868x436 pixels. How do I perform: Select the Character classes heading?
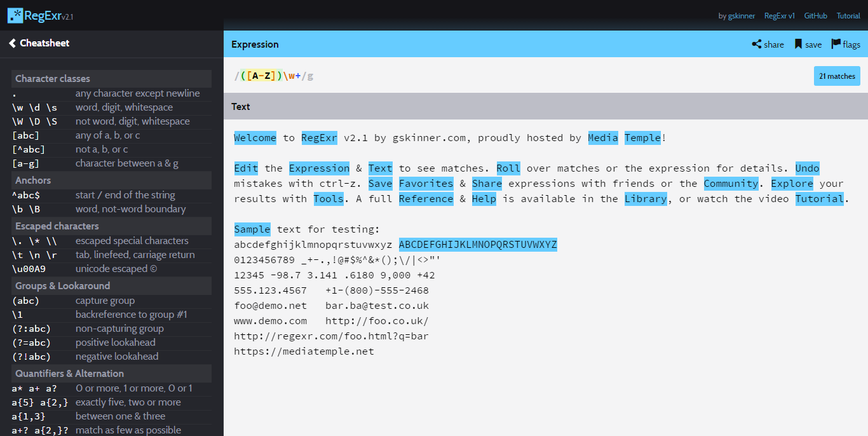pyautogui.click(x=111, y=79)
